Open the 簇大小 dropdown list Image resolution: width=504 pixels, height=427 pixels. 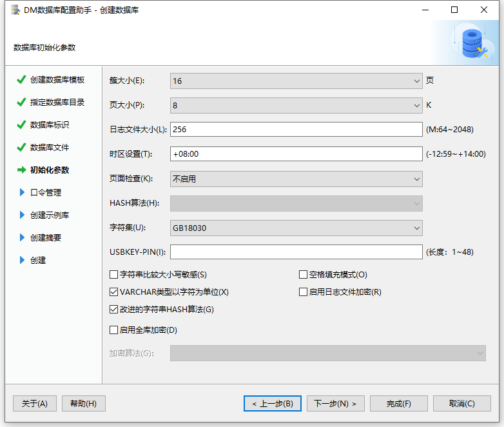pos(296,81)
